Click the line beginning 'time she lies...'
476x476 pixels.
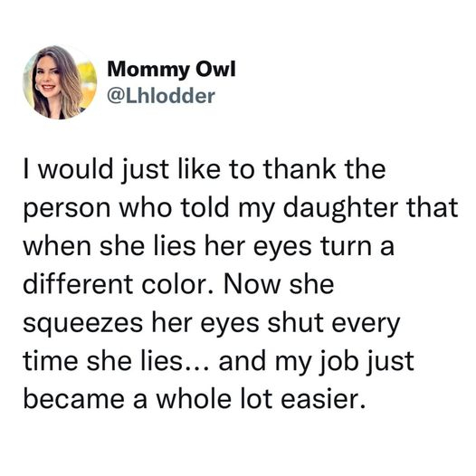tap(219, 362)
